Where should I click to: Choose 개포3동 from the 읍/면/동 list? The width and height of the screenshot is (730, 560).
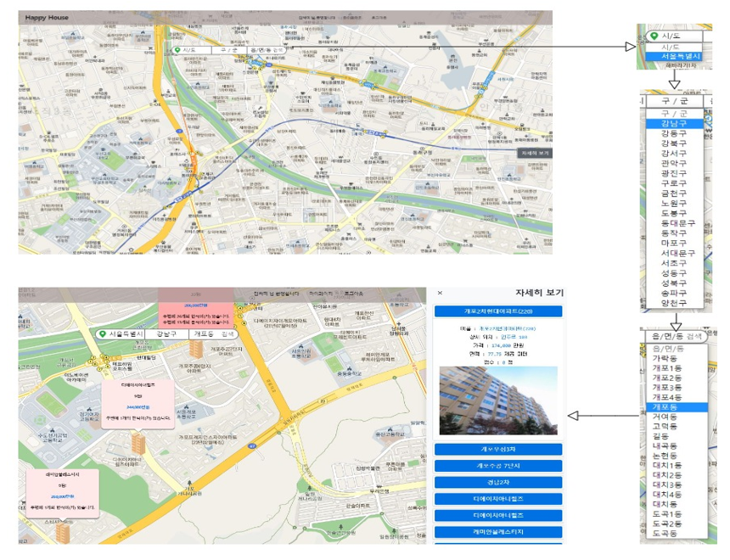[x=676, y=388]
